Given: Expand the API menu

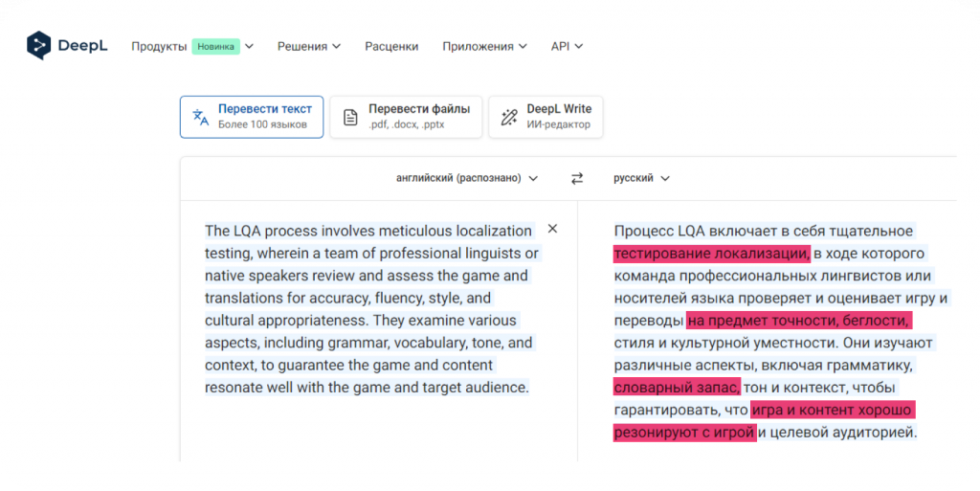Looking at the screenshot, I should pos(567,46).
